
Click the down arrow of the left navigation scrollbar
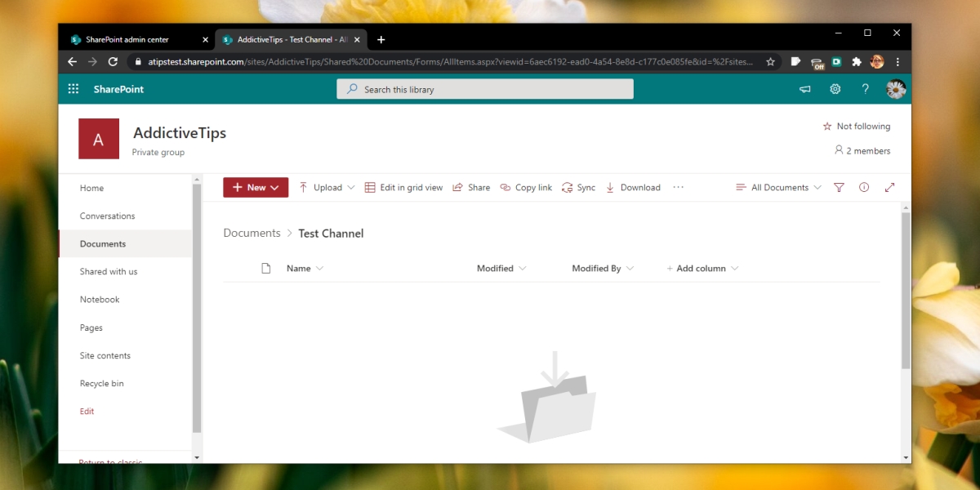[x=196, y=457]
